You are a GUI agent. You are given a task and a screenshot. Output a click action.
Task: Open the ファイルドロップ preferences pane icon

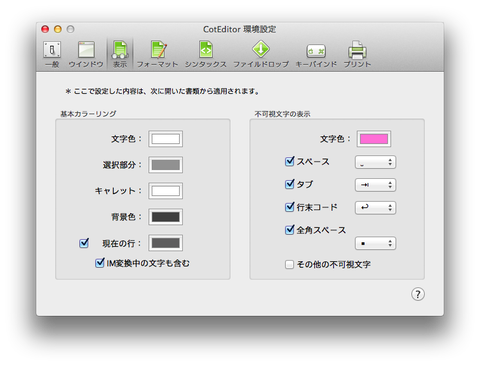pos(261,54)
